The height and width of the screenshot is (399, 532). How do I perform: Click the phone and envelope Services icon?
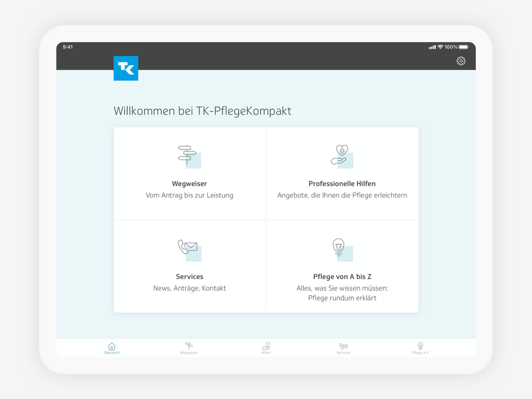pyautogui.click(x=189, y=250)
